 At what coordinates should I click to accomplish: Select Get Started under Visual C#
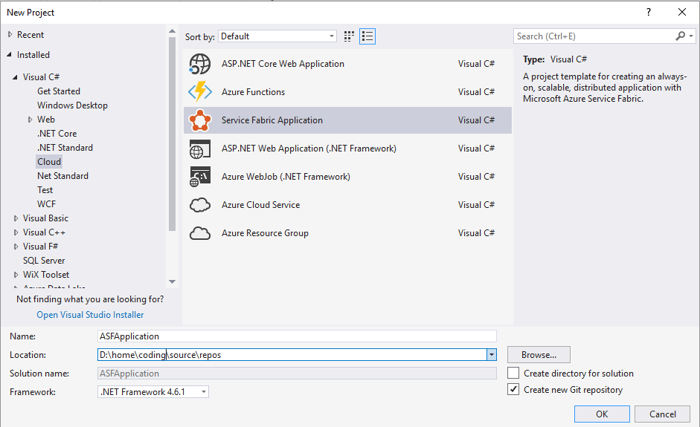pyautogui.click(x=58, y=91)
